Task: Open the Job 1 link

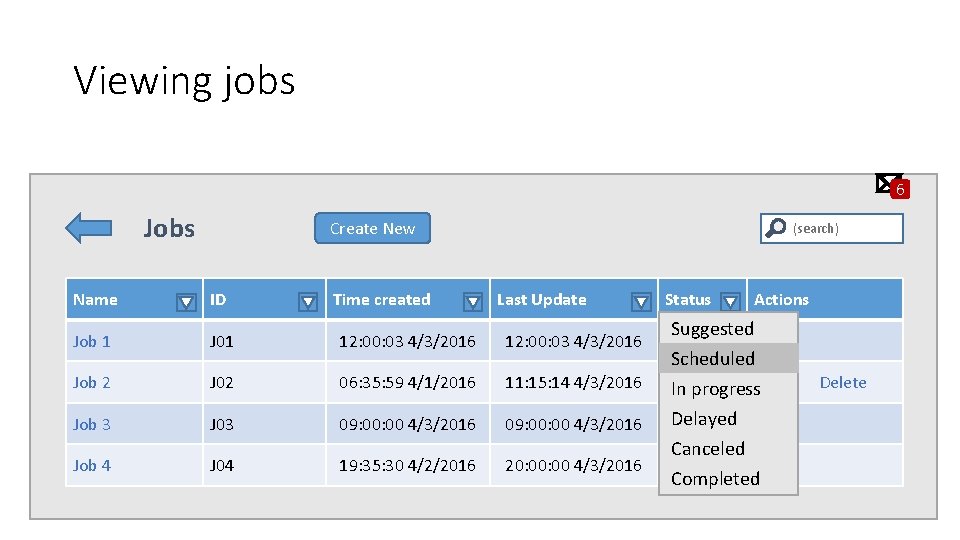Action: click(92, 342)
